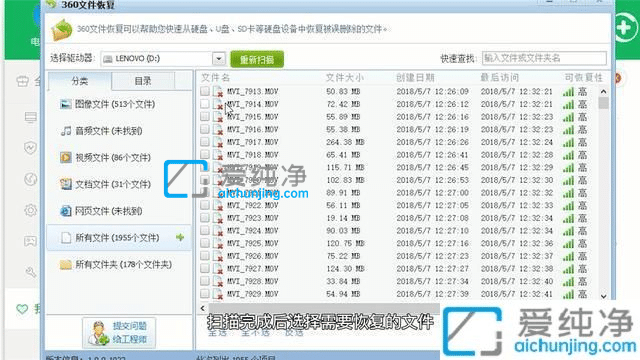Image resolution: width=640 pixels, height=360 pixels.
Task: Check the box for MVI_7916.MOV
Action: coord(205,129)
